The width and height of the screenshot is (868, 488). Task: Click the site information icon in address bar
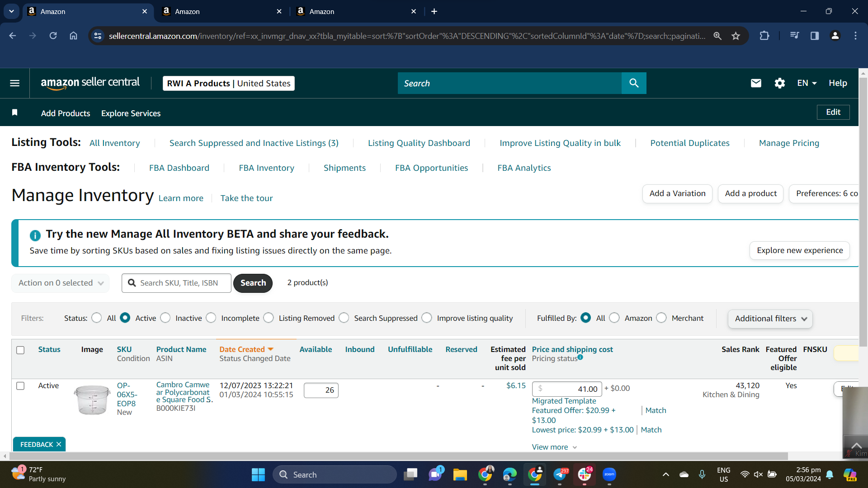(98, 36)
